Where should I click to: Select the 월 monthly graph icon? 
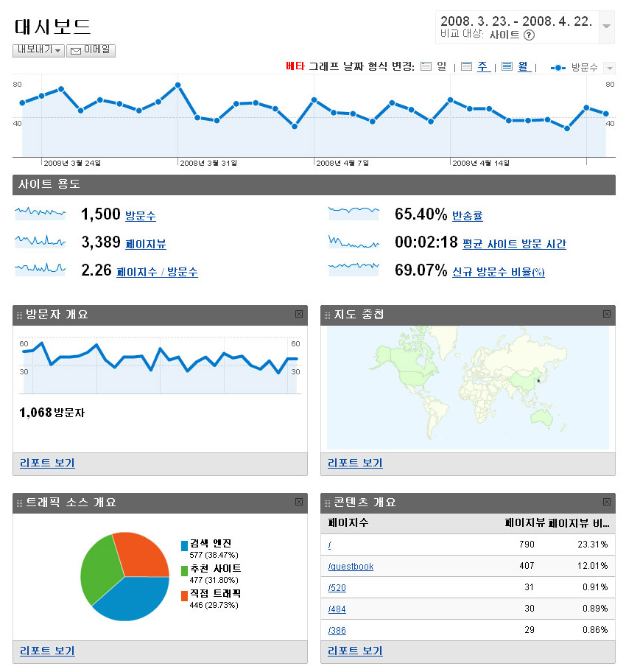pos(507,66)
